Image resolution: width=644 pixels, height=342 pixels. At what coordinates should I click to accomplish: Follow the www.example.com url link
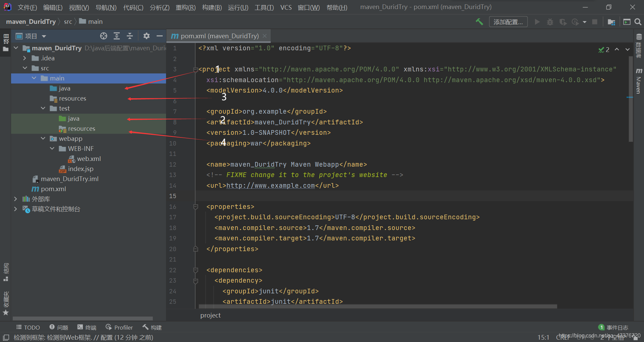point(271,186)
